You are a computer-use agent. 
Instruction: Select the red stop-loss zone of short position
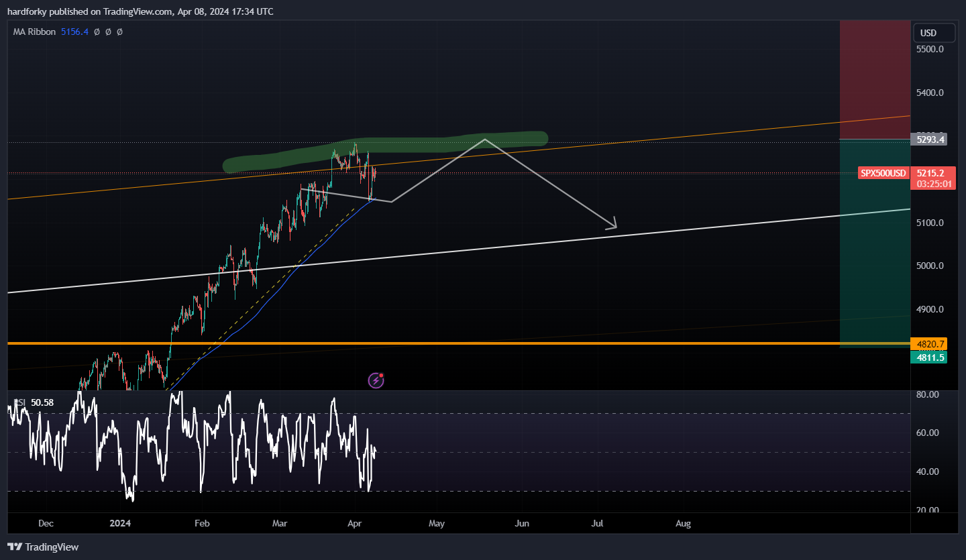875,80
